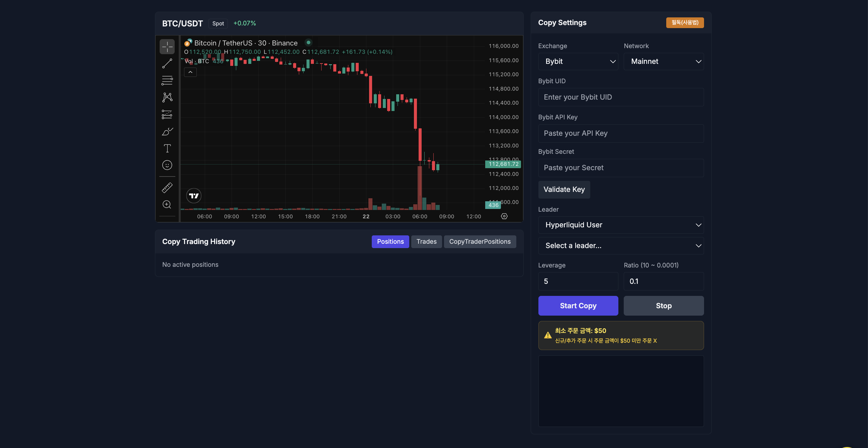Click the Bybit API Key input field

click(x=621, y=133)
